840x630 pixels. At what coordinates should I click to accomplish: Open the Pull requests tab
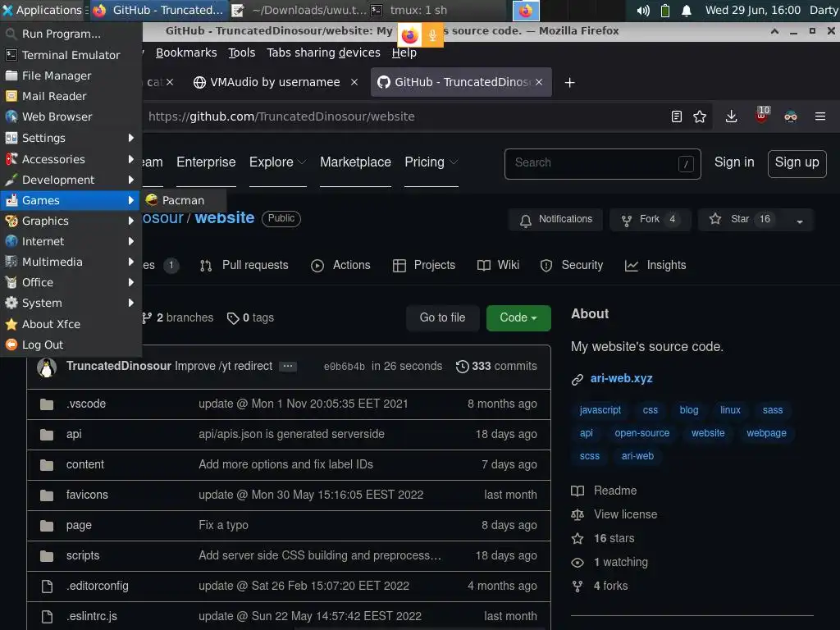coord(244,265)
